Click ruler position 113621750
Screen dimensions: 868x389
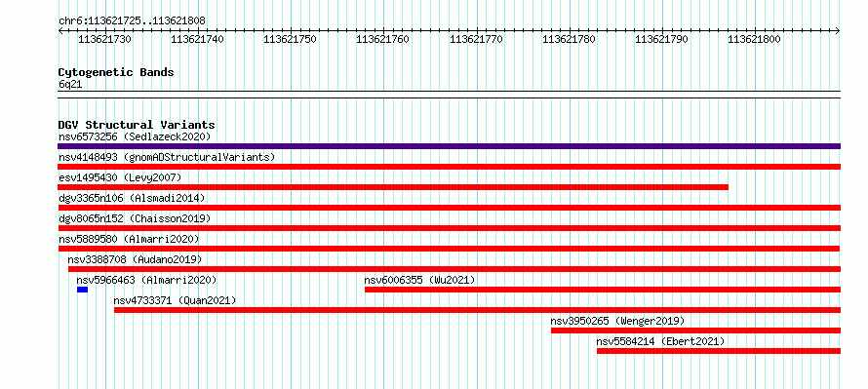click(290, 39)
